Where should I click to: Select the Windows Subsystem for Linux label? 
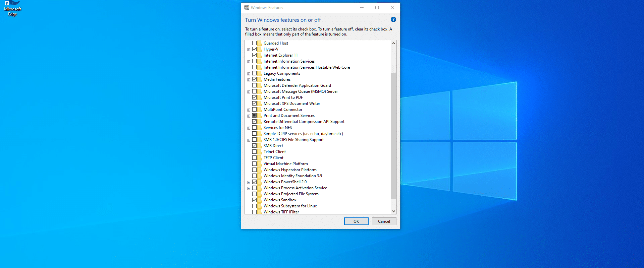pyautogui.click(x=290, y=206)
